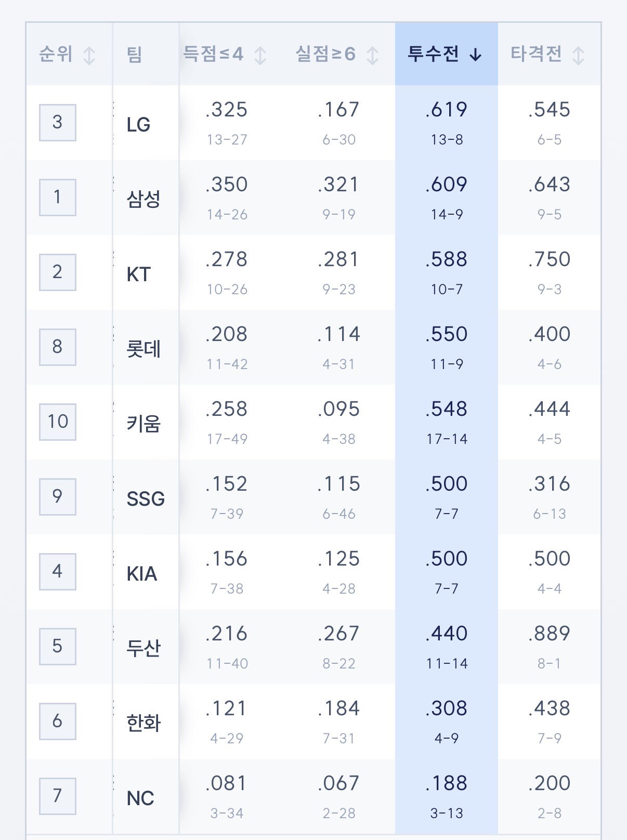This screenshot has width=627, height=840.
Task: Click 실점≥6 sort arrows icon
Action: click(x=372, y=55)
